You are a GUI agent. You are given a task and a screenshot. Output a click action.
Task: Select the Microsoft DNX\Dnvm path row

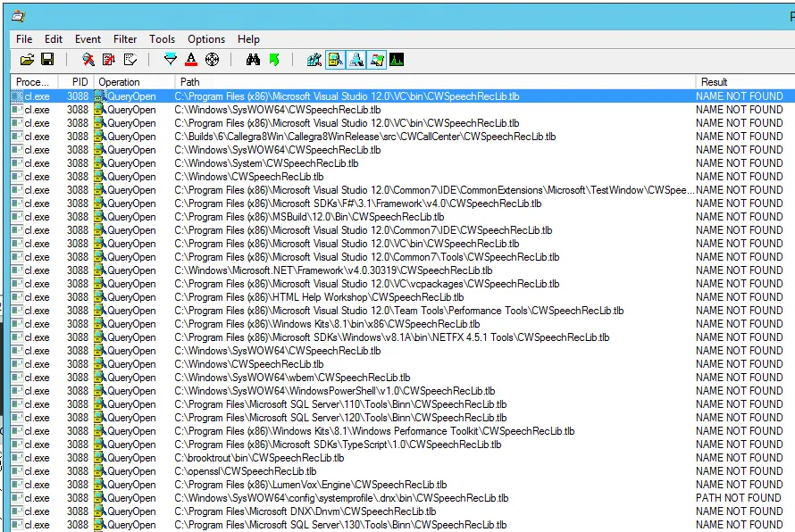pos(403,511)
